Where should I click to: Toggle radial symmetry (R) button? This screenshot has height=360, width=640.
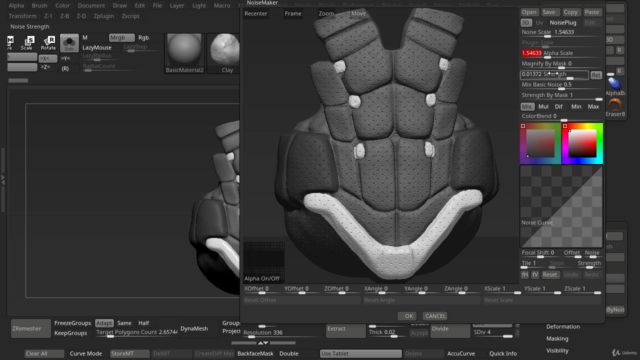click(65, 69)
